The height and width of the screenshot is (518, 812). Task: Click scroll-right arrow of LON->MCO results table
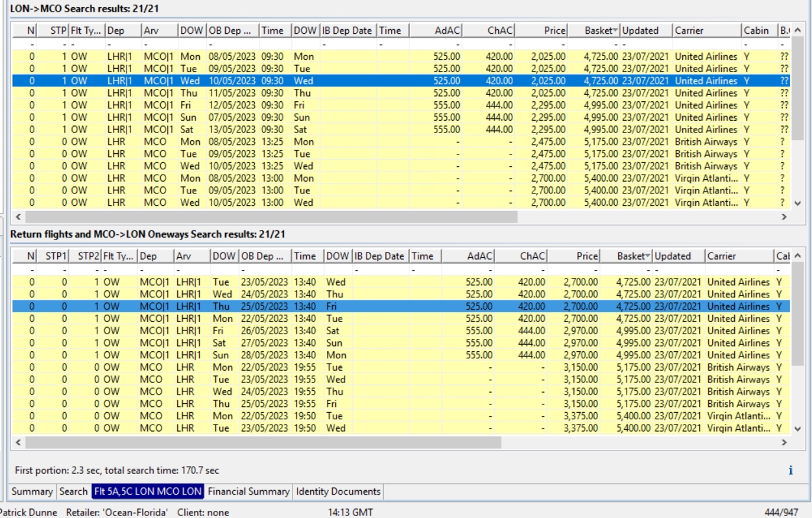pyautogui.click(x=785, y=216)
